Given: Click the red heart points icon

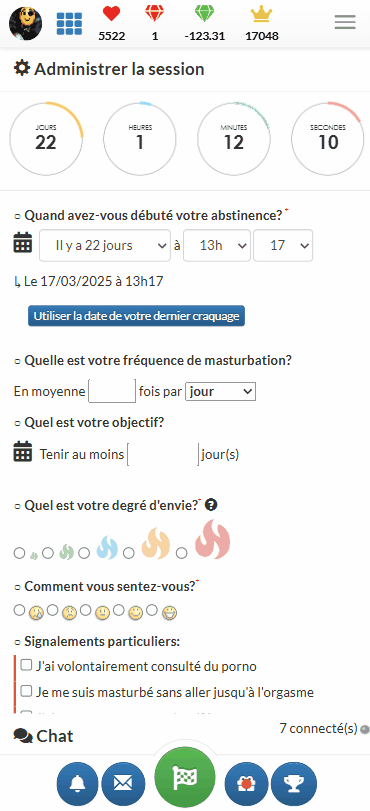Looking at the screenshot, I should click(111, 14).
